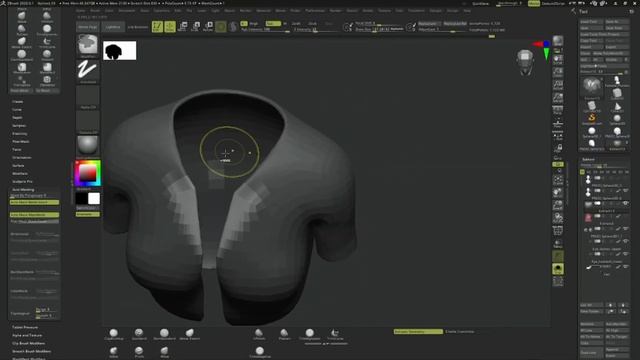Toggle the Transp transparency icon

point(558,243)
